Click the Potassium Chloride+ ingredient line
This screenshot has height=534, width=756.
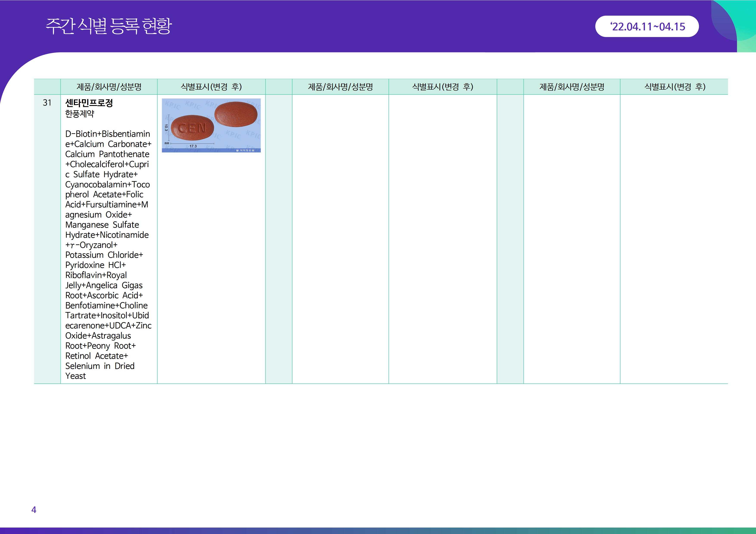[x=104, y=255]
